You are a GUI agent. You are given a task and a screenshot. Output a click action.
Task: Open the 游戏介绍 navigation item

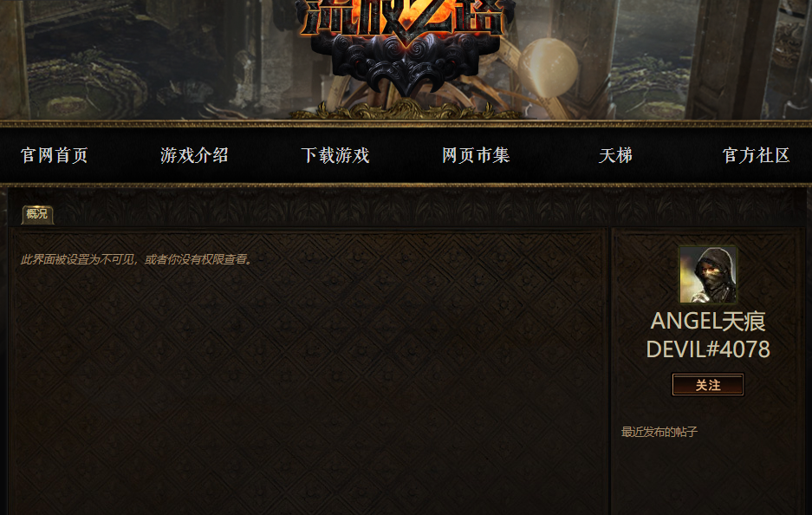pyautogui.click(x=195, y=155)
